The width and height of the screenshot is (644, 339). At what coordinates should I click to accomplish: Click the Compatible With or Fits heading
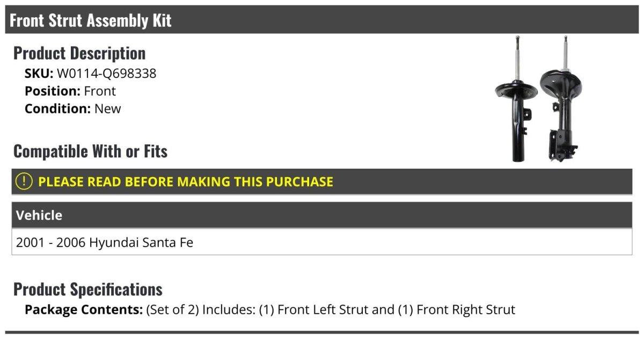tap(90, 152)
